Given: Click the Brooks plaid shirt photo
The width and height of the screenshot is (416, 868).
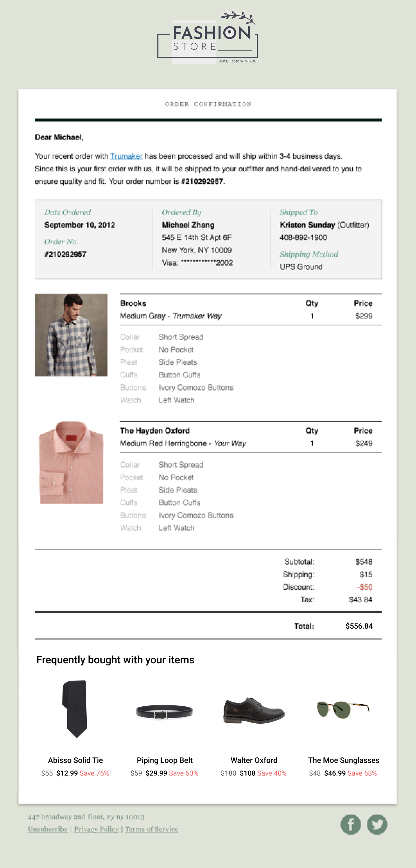Looking at the screenshot, I should point(71,335).
